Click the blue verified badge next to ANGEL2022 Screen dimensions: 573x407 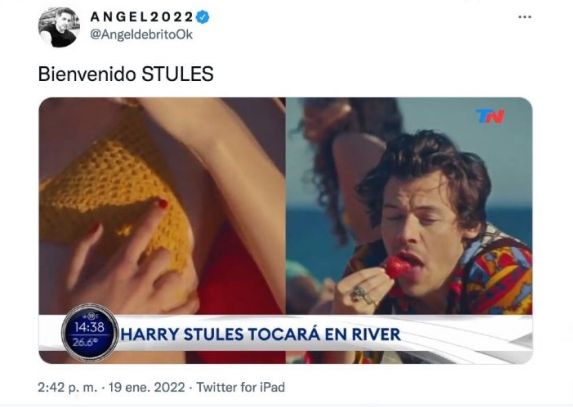(x=203, y=17)
